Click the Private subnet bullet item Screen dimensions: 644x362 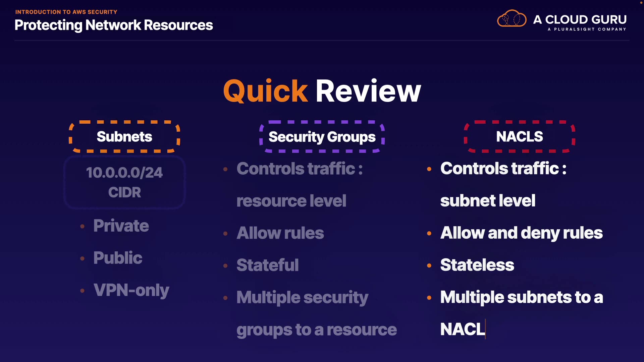pyautogui.click(x=121, y=226)
